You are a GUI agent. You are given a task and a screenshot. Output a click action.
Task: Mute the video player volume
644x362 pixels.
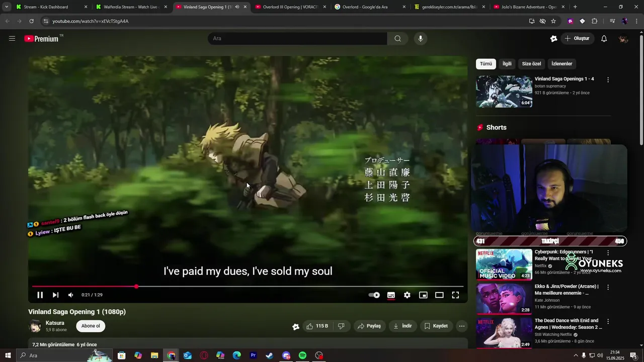(70, 295)
